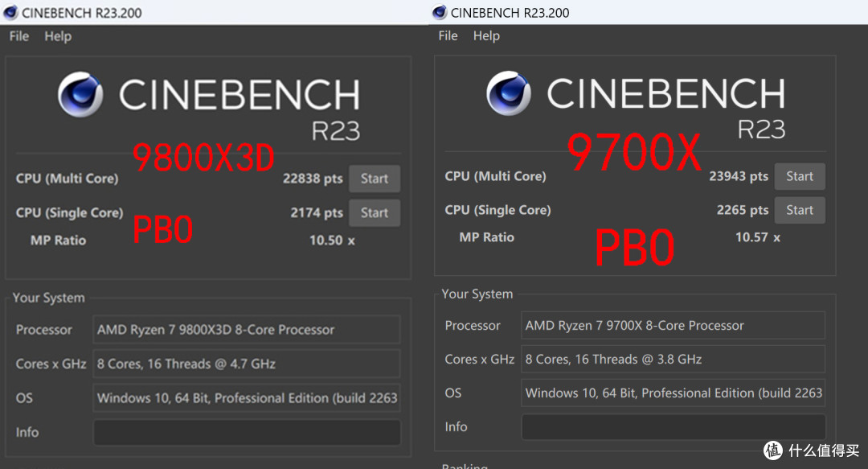Click the CINEBENCH wordmark in the left window
868x469 pixels.
[239, 94]
